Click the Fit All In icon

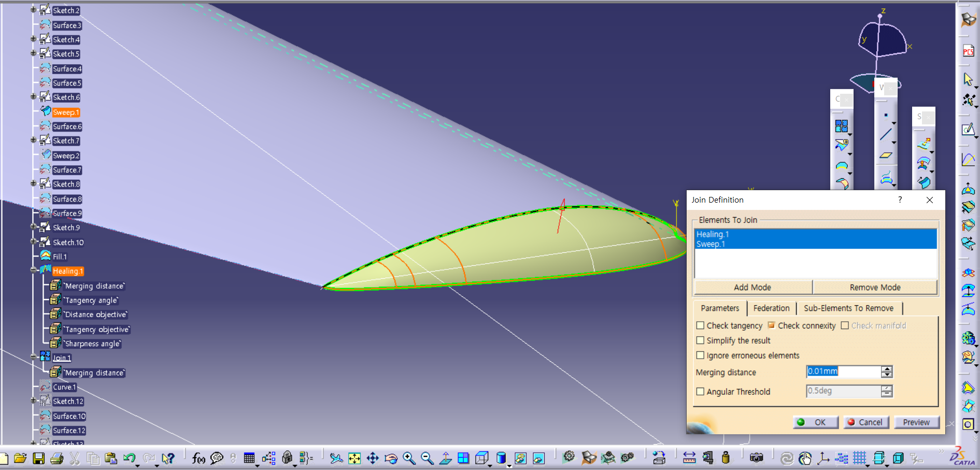(x=354, y=458)
